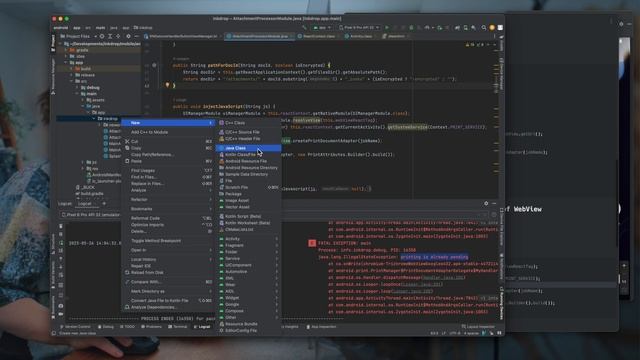Viewport: 640px width, 360px height.
Task: Choose Kotlin Worksheet (Beta) entry
Action: click(248, 223)
